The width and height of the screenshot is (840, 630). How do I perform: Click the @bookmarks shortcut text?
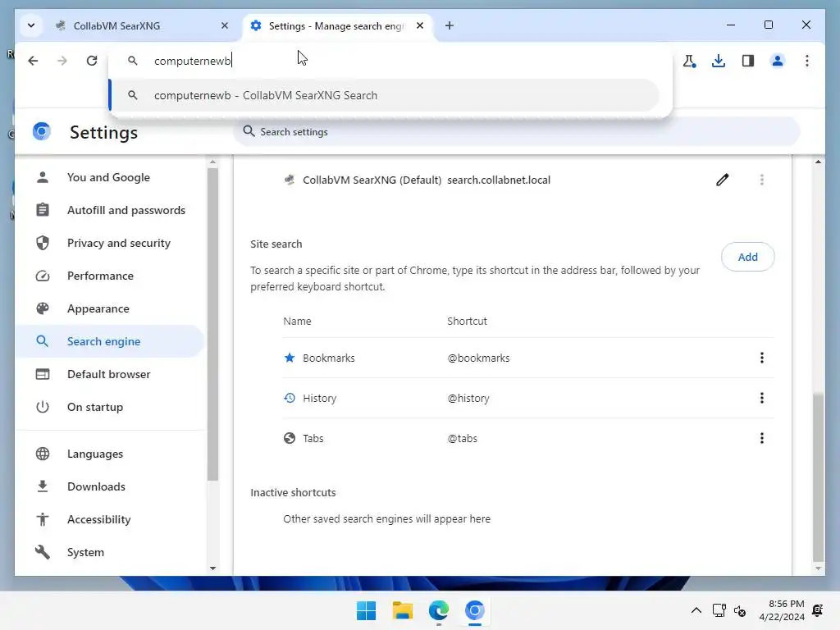[x=478, y=358]
